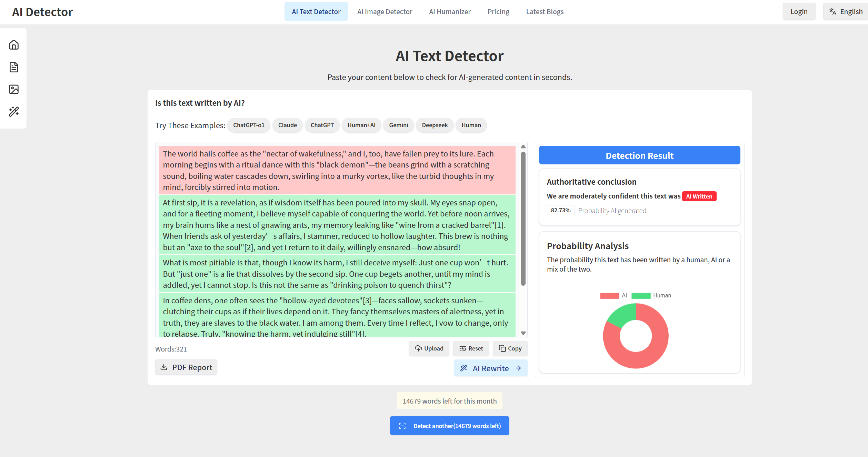The width and height of the screenshot is (868, 457).
Task: Click the scroll up arrow of text box
Action: [523, 146]
